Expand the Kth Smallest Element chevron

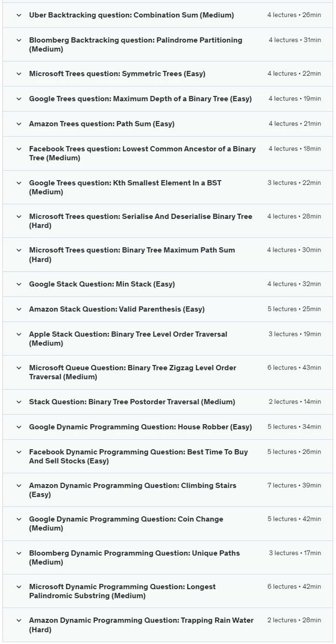tap(19, 183)
